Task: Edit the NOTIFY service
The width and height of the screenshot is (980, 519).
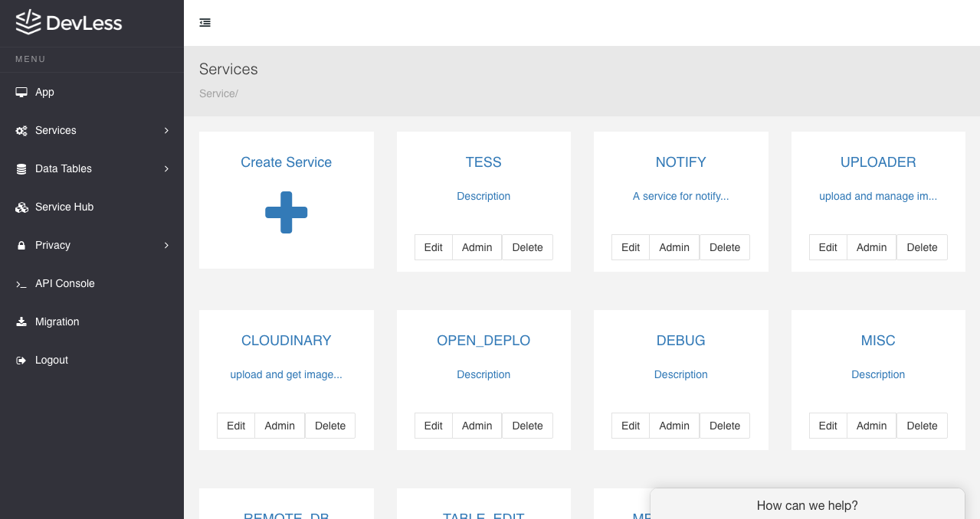Action: pyautogui.click(x=631, y=247)
